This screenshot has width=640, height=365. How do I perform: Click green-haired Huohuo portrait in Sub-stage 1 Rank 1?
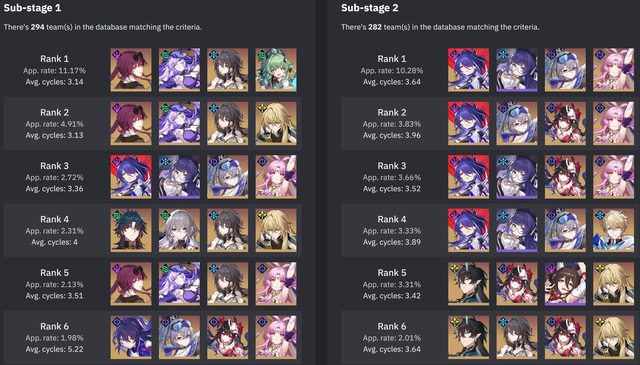pyautogui.click(x=276, y=70)
